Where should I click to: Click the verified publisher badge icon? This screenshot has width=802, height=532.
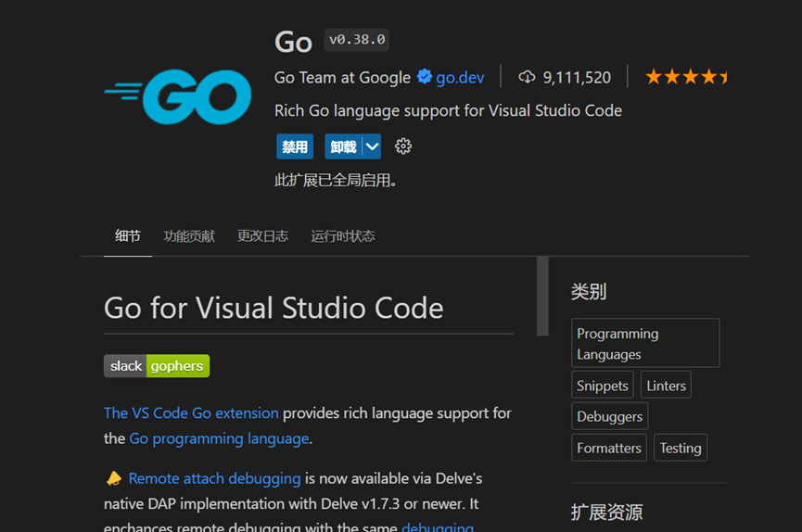click(x=425, y=77)
